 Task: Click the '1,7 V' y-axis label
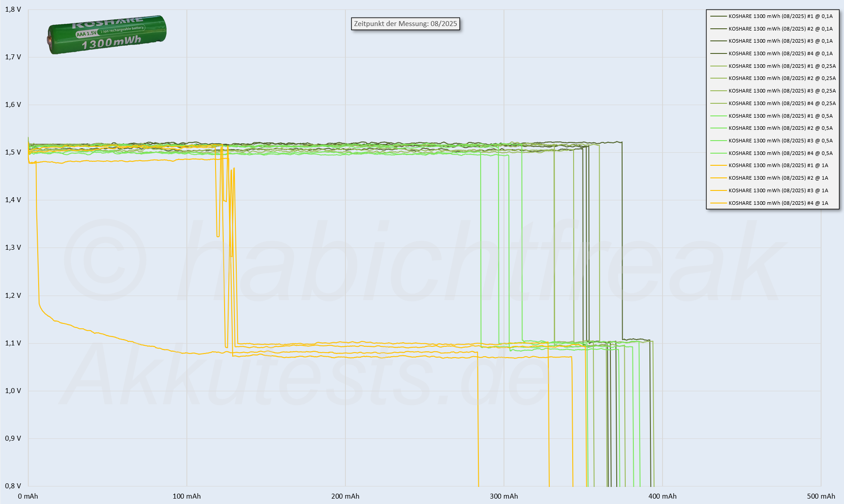[x=13, y=57]
